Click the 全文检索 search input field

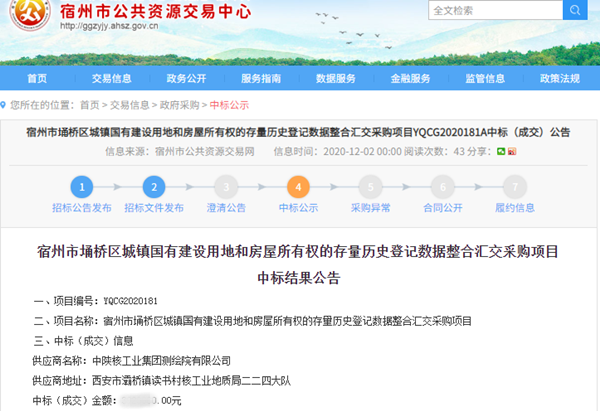point(492,11)
